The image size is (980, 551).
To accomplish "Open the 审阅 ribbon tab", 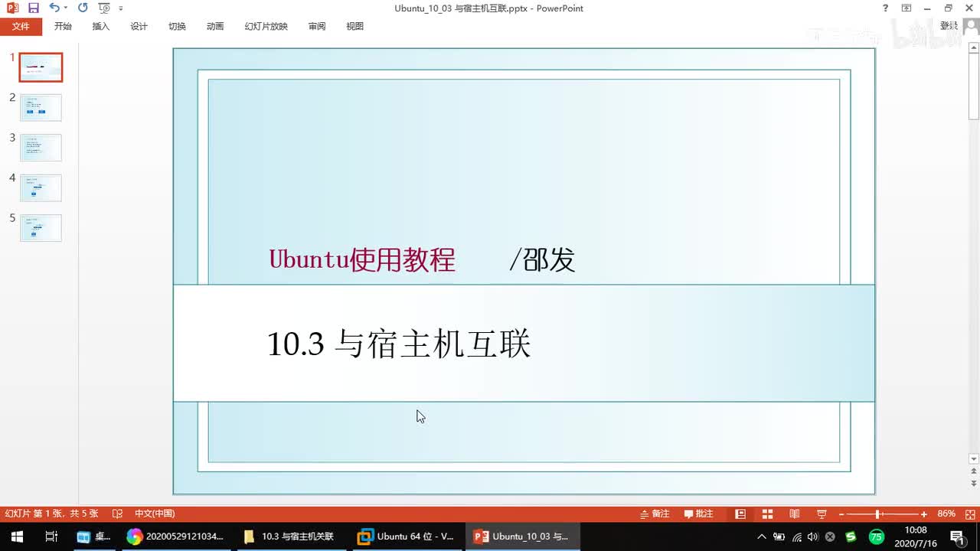I will pyautogui.click(x=317, y=26).
